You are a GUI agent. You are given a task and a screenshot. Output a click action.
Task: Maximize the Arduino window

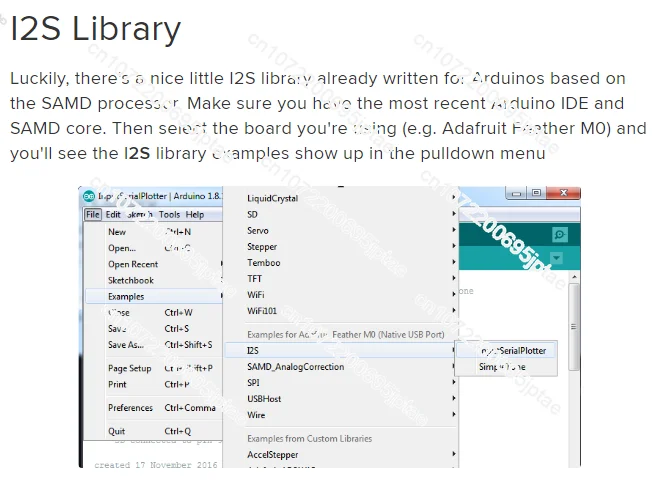click(x=536, y=193)
